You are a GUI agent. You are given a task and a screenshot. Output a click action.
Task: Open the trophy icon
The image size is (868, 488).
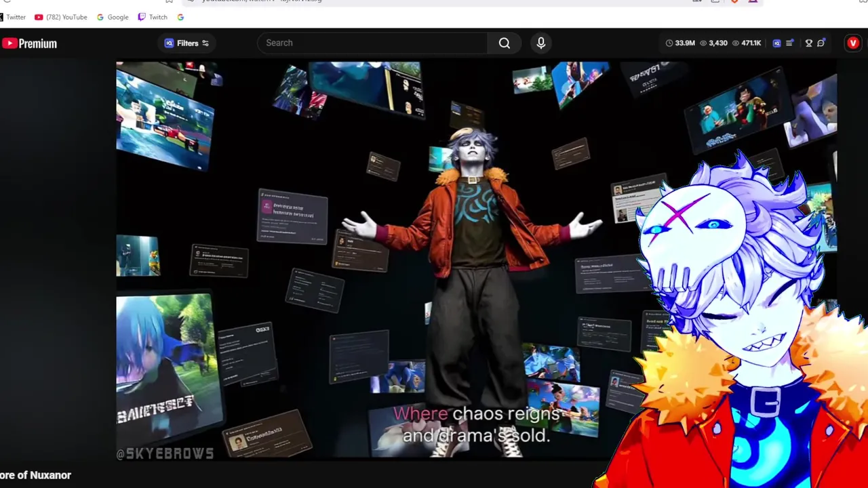pos(808,43)
